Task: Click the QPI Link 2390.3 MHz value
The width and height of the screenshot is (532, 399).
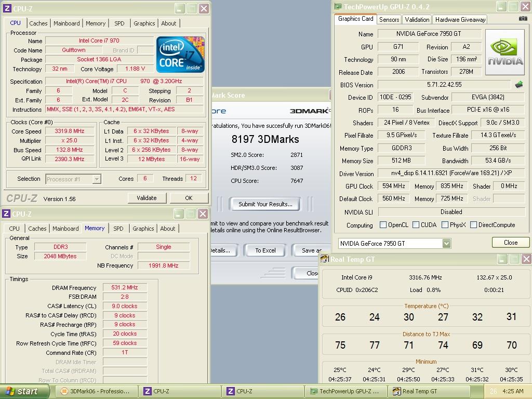Action: [70, 159]
